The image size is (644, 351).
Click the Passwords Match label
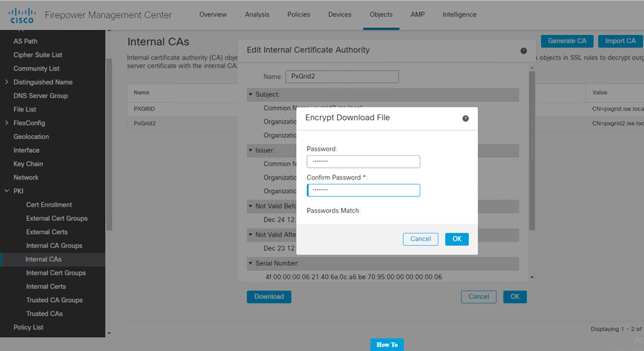coord(333,211)
